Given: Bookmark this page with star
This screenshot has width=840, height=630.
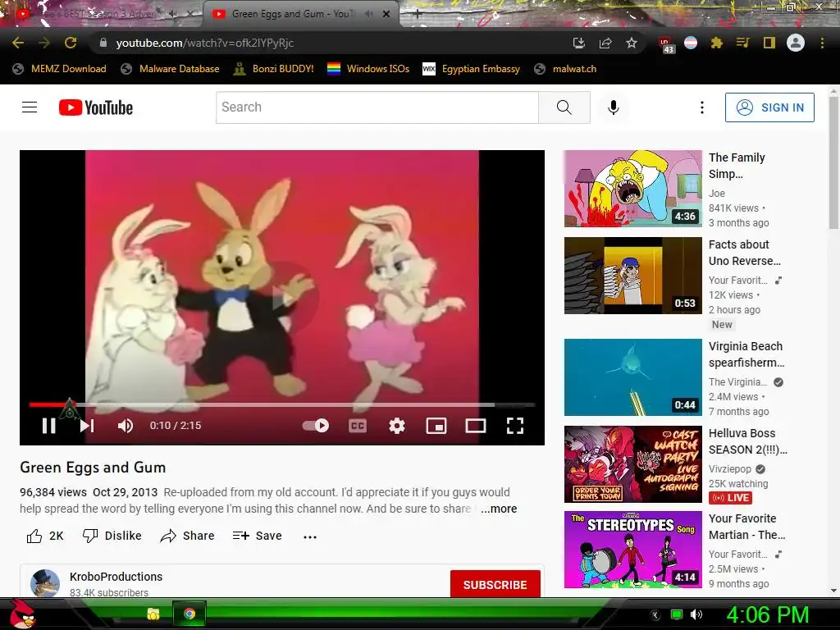Looking at the screenshot, I should pos(632,43).
